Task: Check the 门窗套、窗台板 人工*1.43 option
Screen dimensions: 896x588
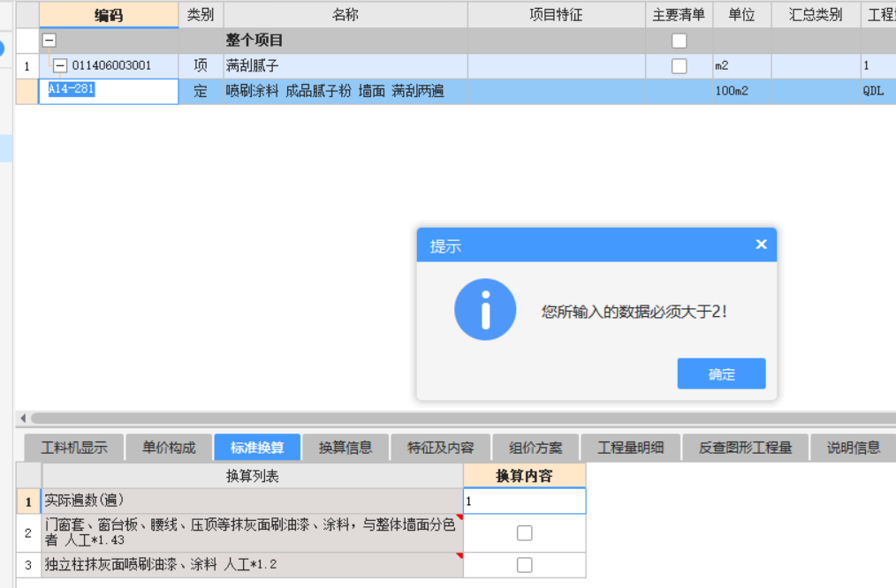Action: (x=524, y=532)
